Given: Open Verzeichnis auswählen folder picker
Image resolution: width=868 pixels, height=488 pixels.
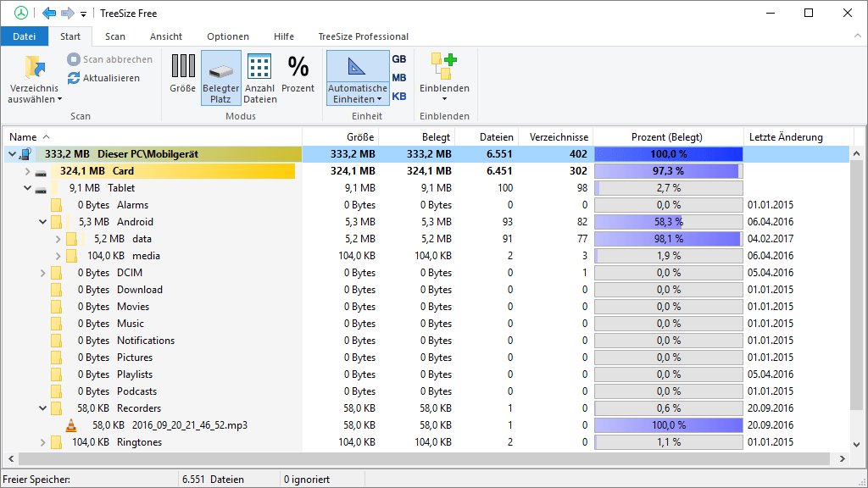Looking at the screenshot, I should click(34, 79).
